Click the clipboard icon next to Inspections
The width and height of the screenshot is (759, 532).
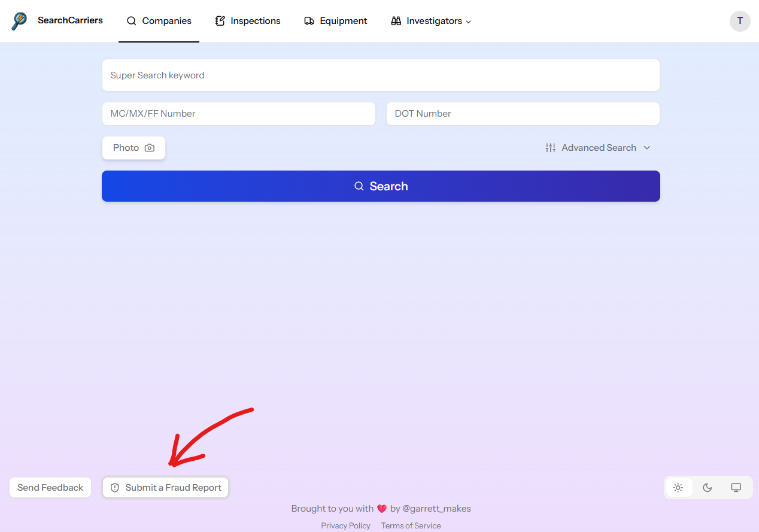pyautogui.click(x=219, y=20)
